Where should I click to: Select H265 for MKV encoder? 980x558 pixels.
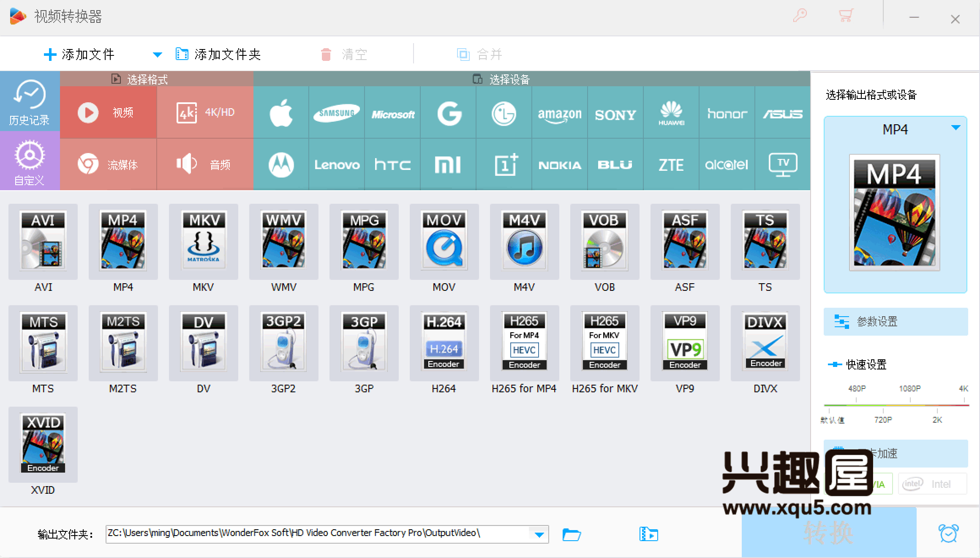tap(605, 343)
